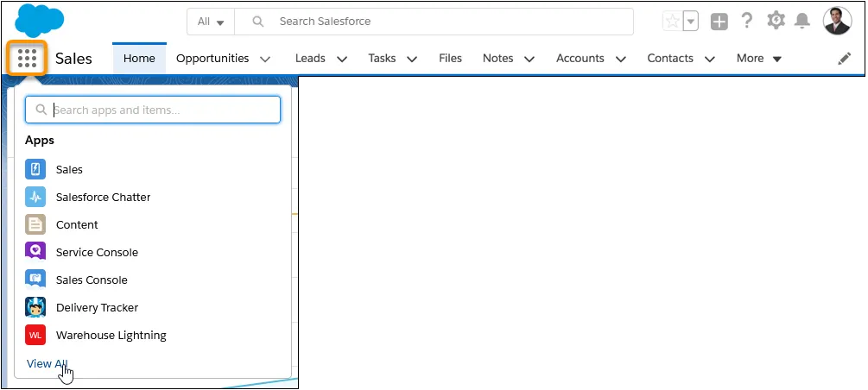This screenshot has height=390, width=868.
Task: Open the Notifications bell
Action: [x=802, y=21]
